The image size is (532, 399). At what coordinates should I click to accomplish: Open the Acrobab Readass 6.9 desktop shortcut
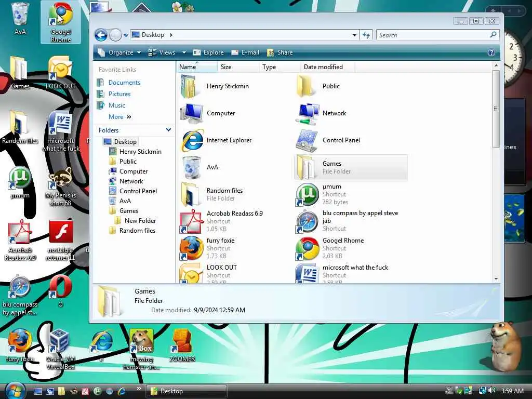coord(20,240)
